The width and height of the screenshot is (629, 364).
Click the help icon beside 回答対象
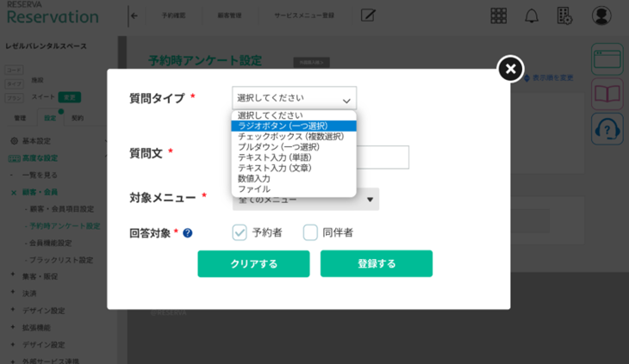[188, 232]
